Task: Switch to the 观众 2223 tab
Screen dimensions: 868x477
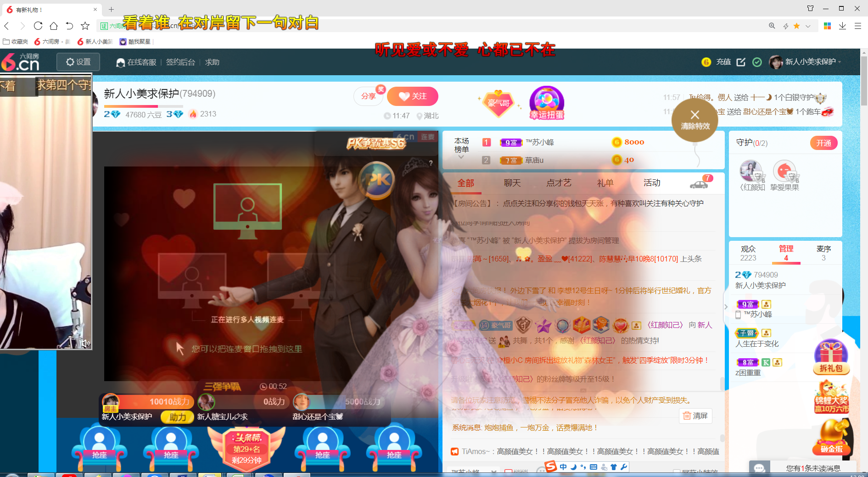Action: point(748,253)
